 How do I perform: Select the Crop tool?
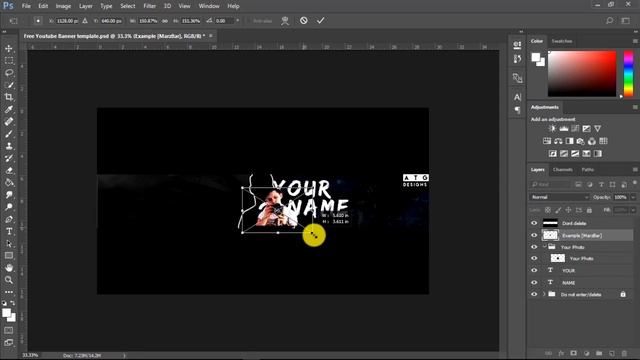9,97
